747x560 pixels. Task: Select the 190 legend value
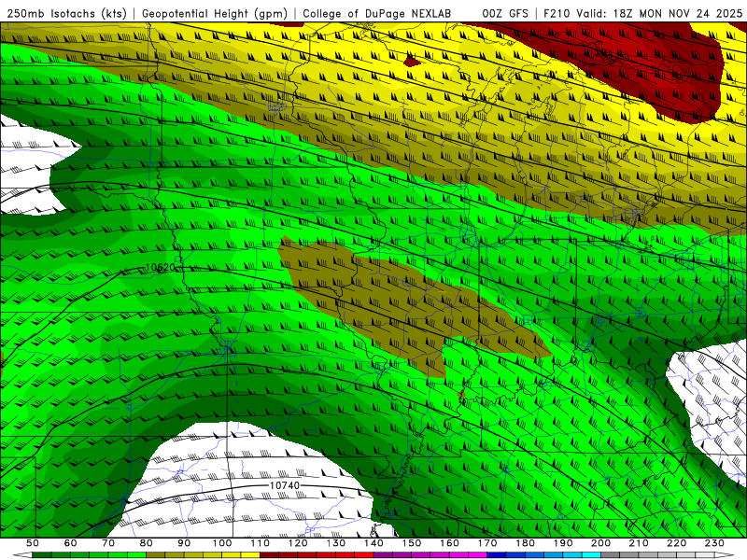click(564, 543)
